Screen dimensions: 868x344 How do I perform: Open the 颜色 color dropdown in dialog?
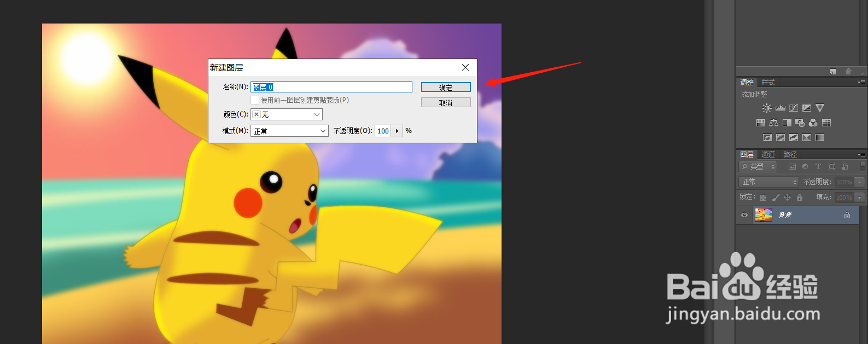tap(287, 114)
